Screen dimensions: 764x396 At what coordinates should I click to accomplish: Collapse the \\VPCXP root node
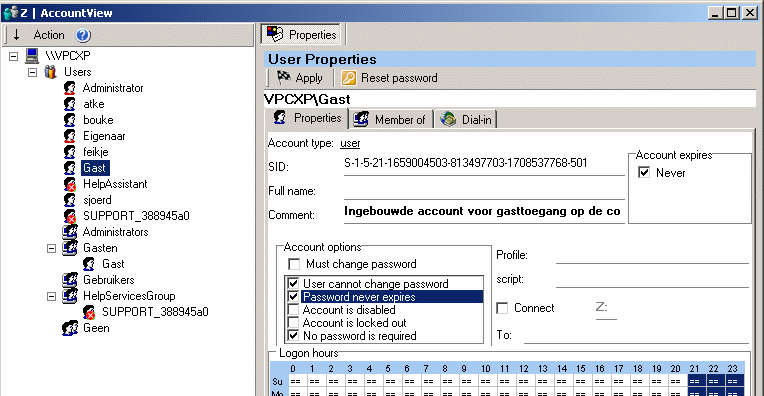14,56
